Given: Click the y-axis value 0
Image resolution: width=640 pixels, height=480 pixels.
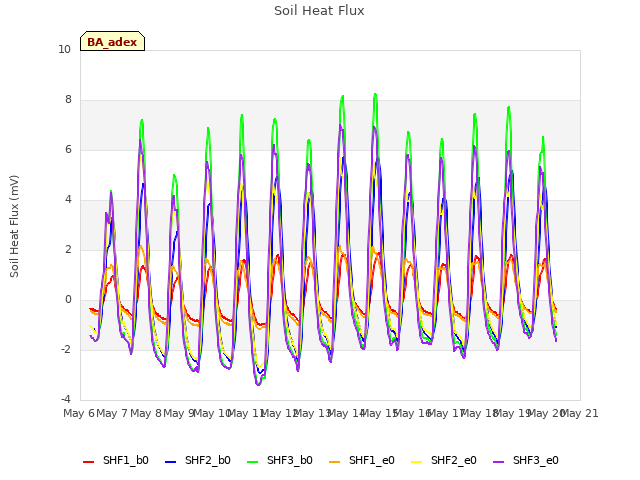Looking at the screenshot, I should [68, 300].
